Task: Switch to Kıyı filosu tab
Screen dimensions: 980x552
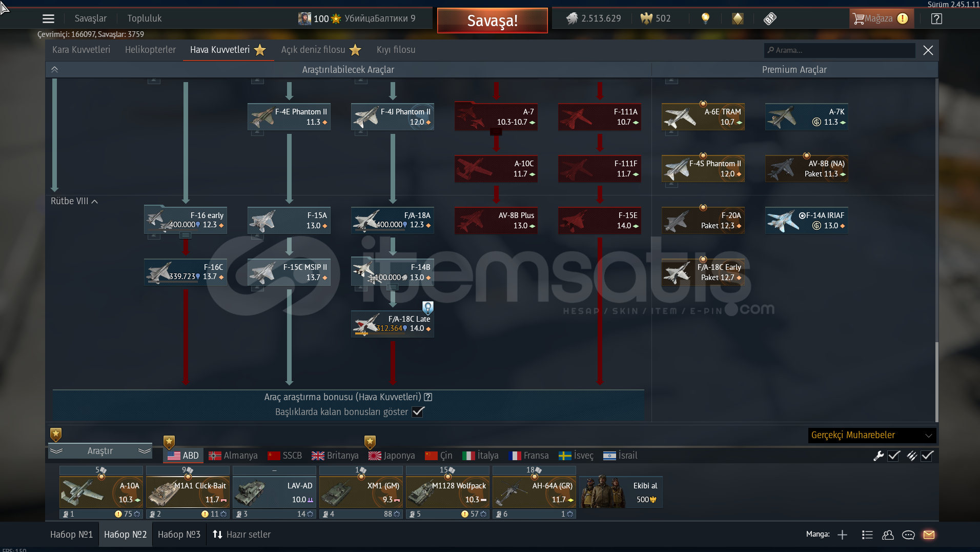Action: [396, 50]
